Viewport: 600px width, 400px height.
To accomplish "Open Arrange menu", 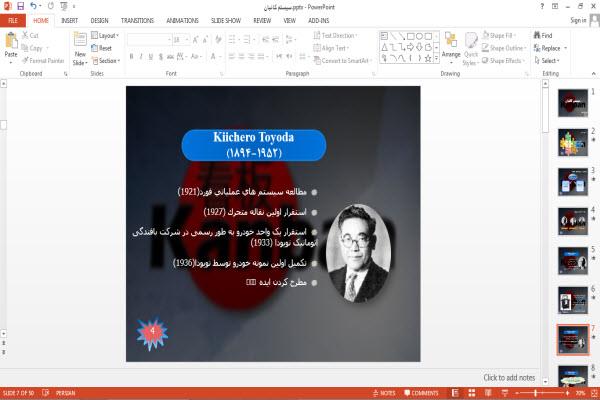I will (x=451, y=49).
